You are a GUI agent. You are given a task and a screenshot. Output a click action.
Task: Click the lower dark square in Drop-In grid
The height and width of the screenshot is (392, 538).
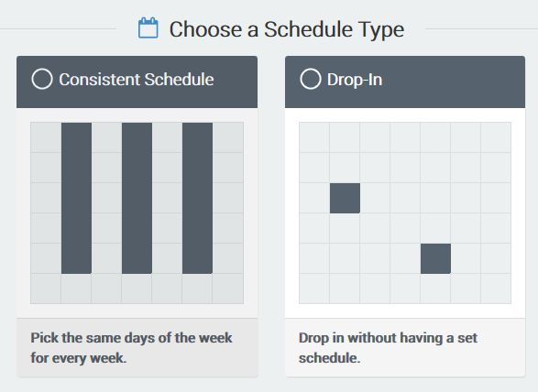point(435,258)
